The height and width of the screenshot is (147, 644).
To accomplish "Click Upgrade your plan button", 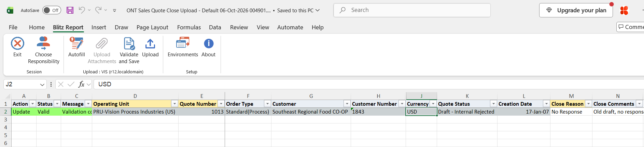I will pyautogui.click(x=576, y=10).
